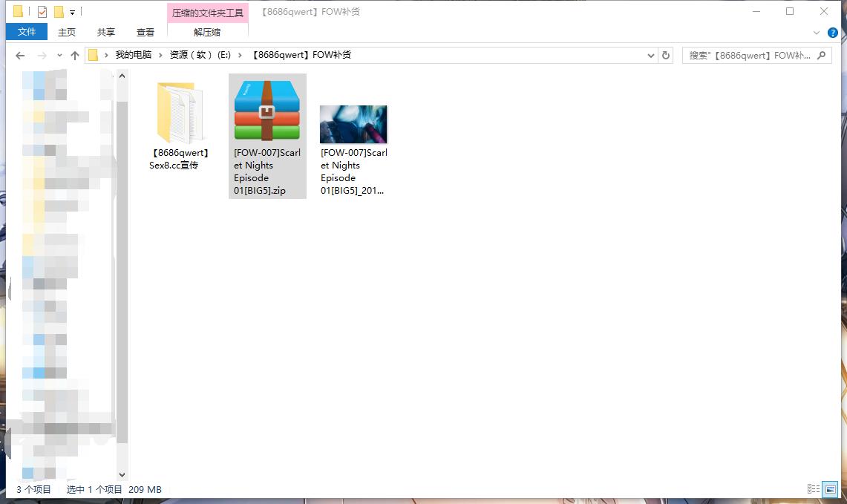Click the Properties icon in the quick access toolbar
Viewport: 847px width, 504px height.
[x=42, y=12]
